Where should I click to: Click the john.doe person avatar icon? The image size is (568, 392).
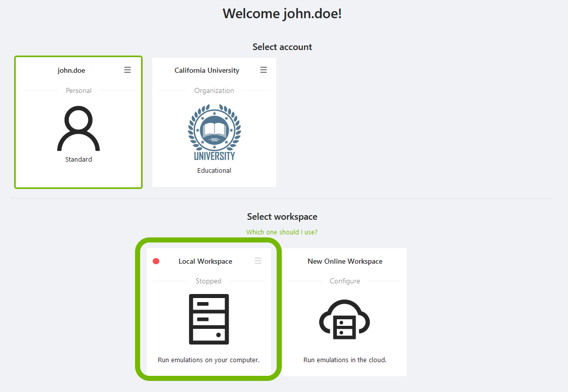click(x=78, y=129)
